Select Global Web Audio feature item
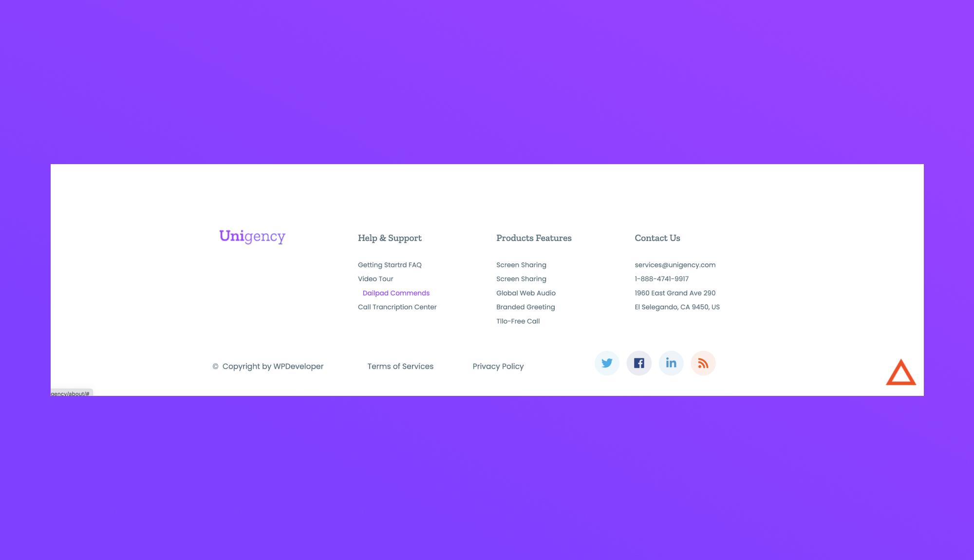 pos(526,293)
